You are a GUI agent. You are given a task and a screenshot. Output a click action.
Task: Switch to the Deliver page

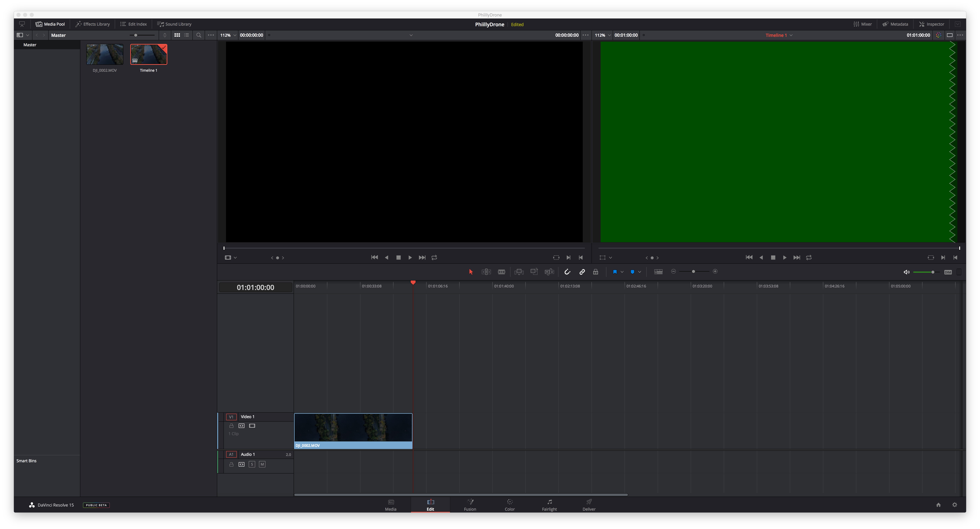(x=589, y=505)
